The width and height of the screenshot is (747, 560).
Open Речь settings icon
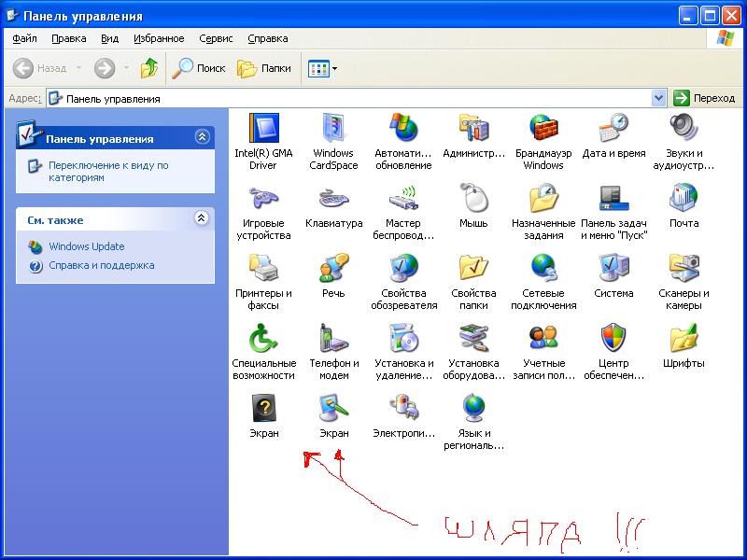point(333,269)
